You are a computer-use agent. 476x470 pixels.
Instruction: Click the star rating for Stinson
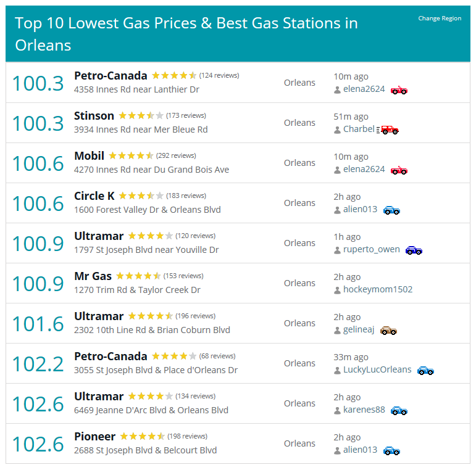pyautogui.click(x=141, y=115)
